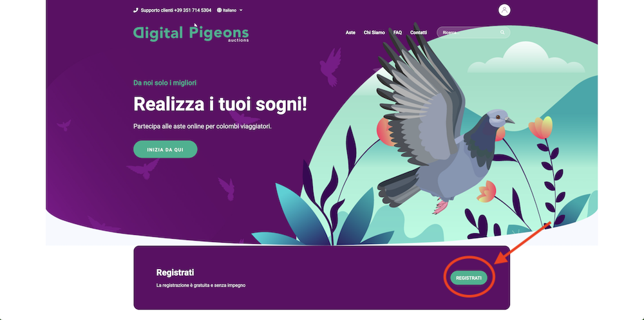The image size is (644, 320).
Task: Click the support number +39 351 714 5304
Action: pyautogui.click(x=193, y=10)
